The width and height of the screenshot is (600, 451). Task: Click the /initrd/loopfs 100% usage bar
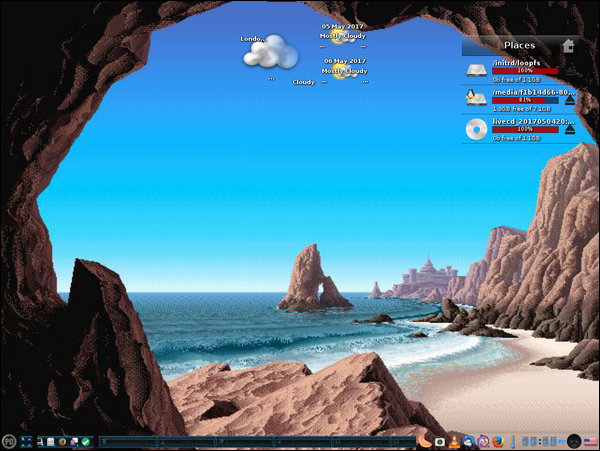525,71
